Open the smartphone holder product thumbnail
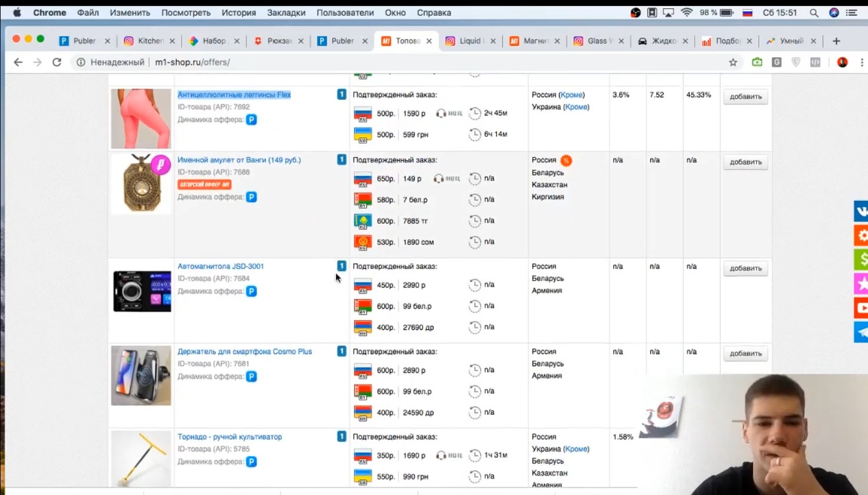The height and width of the screenshot is (495, 868). 141,375
